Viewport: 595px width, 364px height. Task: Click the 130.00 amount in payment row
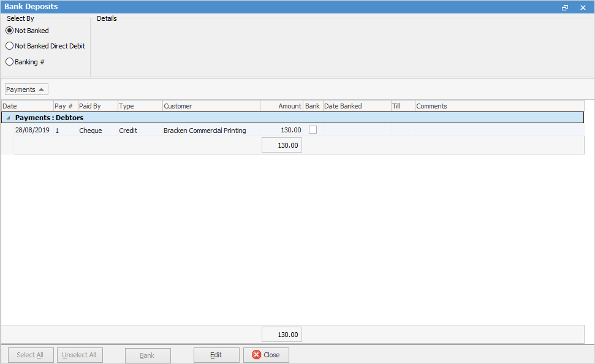281,130
